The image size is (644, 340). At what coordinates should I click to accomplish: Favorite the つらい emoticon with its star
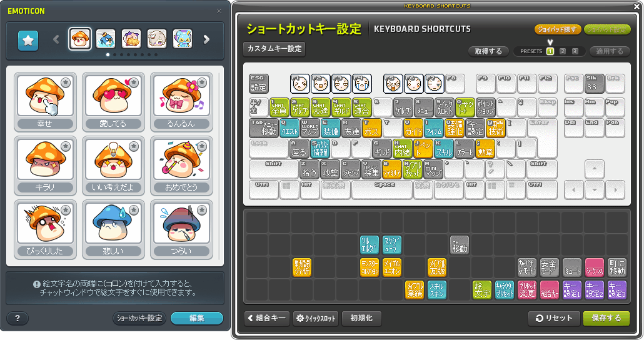pyautogui.click(x=202, y=210)
